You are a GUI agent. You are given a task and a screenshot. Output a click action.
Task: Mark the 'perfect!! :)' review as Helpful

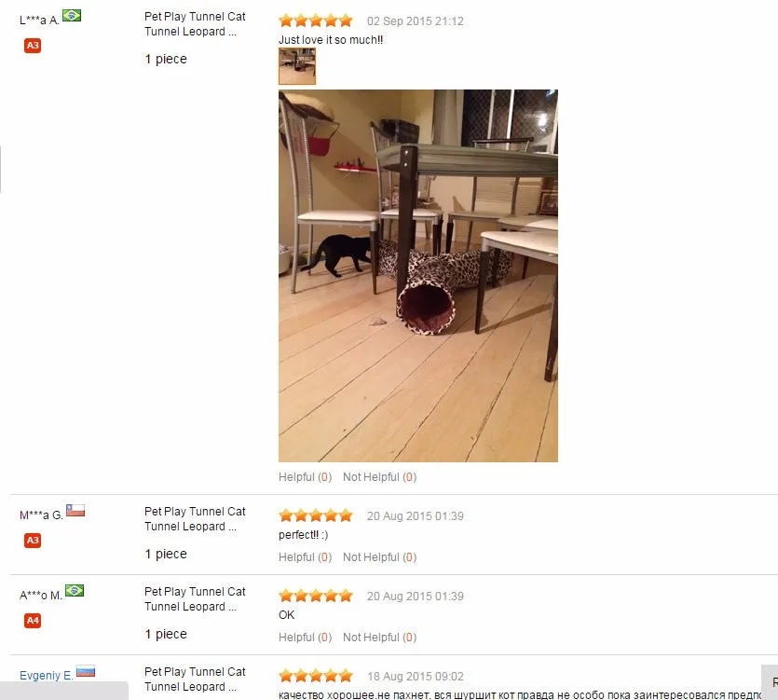306,557
